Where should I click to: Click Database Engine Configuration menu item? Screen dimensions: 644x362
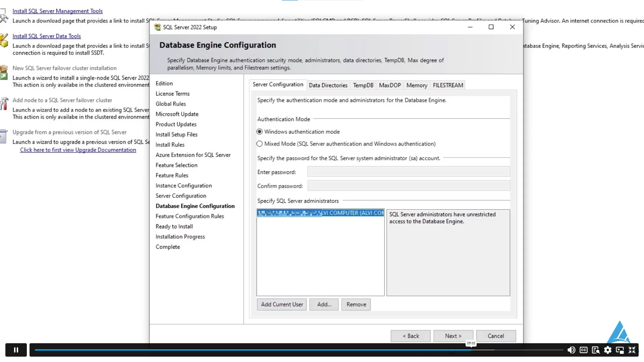coord(195,206)
